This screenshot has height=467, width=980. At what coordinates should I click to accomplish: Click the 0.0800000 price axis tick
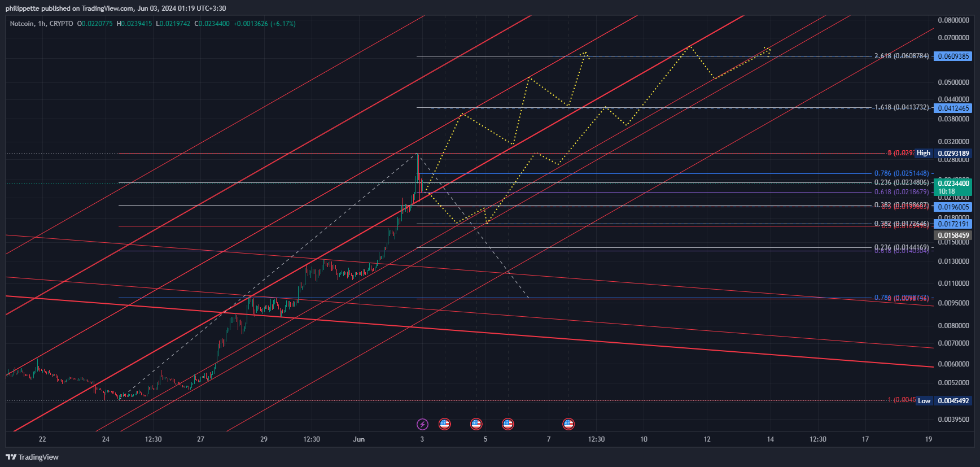953,20
